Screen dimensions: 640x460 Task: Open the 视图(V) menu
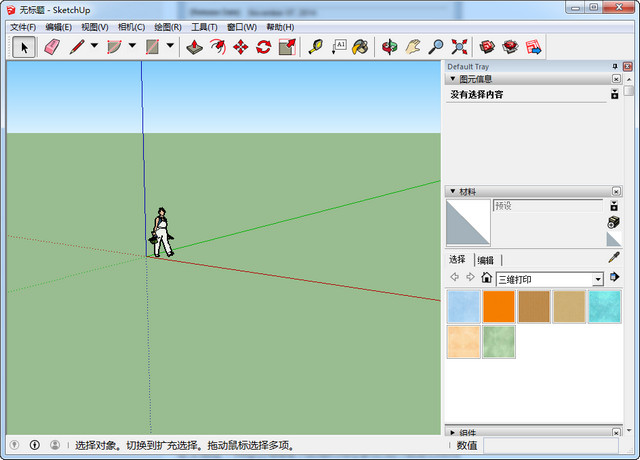click(x=95, y=27)
